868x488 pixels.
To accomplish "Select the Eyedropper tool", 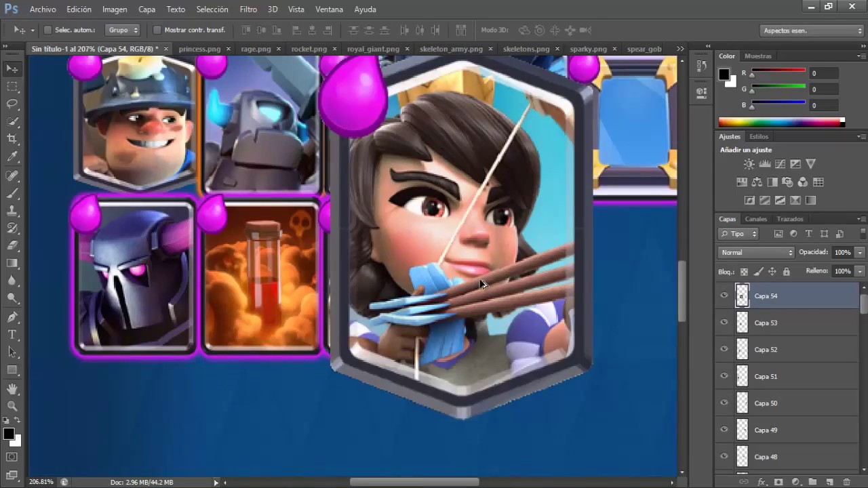I will pos(12,157).
